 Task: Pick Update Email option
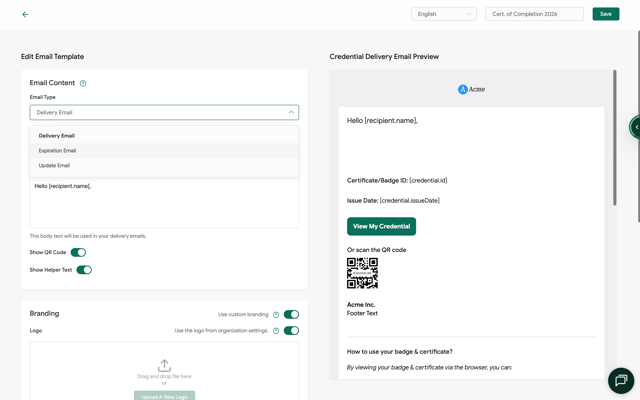pyautogui.click(x=164, y=165)
